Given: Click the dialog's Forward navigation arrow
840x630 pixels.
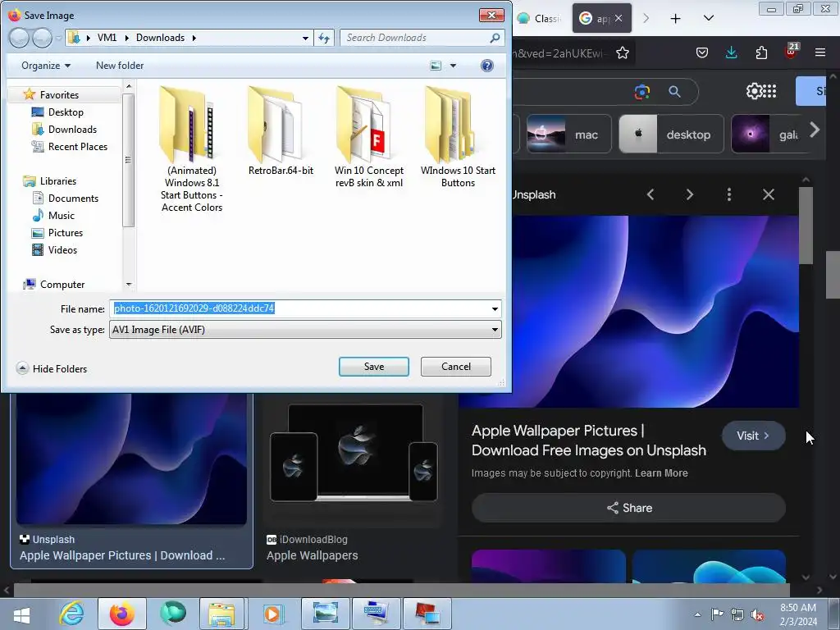Looking at the screenshot, I should coord(42,38).
